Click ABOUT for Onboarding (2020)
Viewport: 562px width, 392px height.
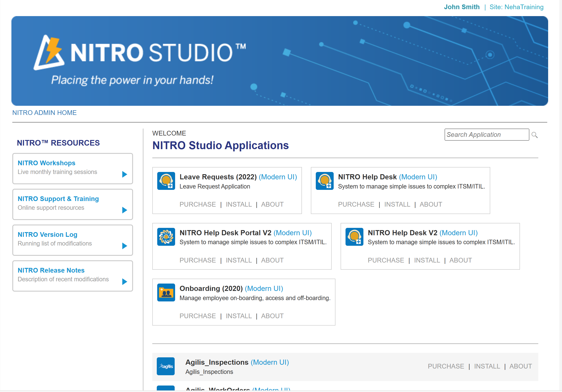pos(272,316)
